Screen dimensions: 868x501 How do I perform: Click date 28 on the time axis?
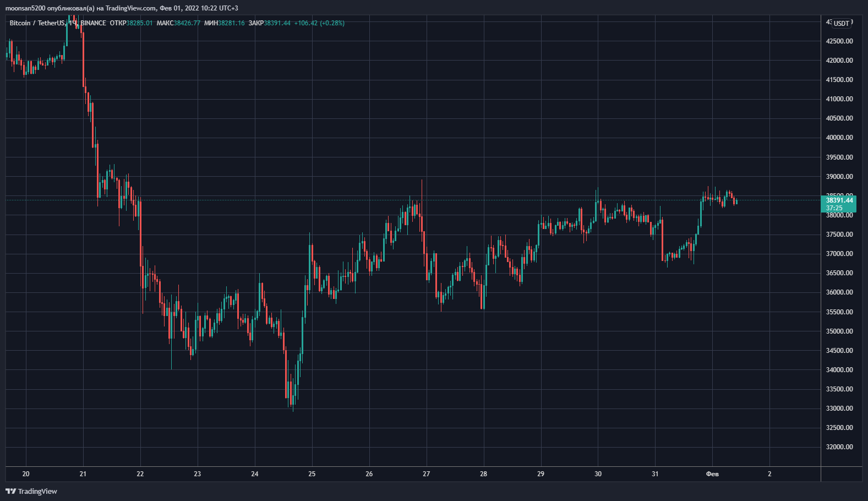(484, 474)
